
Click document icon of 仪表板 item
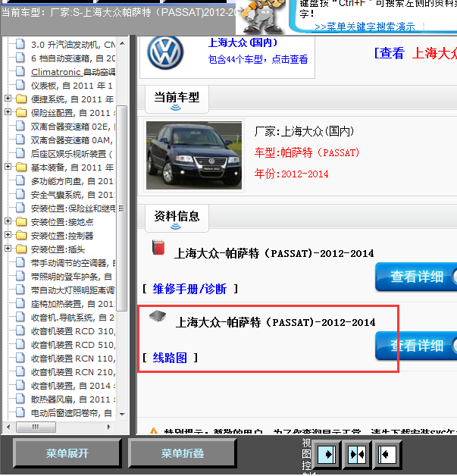(x=20, y=86)
